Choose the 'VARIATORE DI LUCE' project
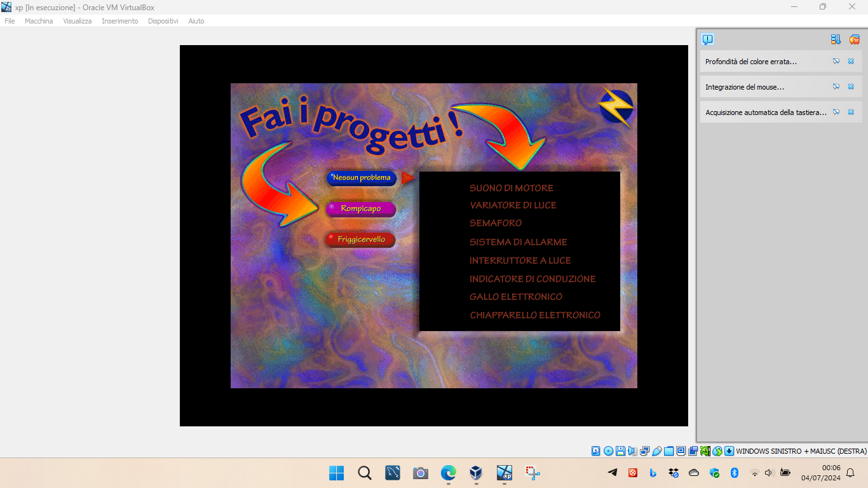Screen dimensions: 868x488 coord(513,205)
